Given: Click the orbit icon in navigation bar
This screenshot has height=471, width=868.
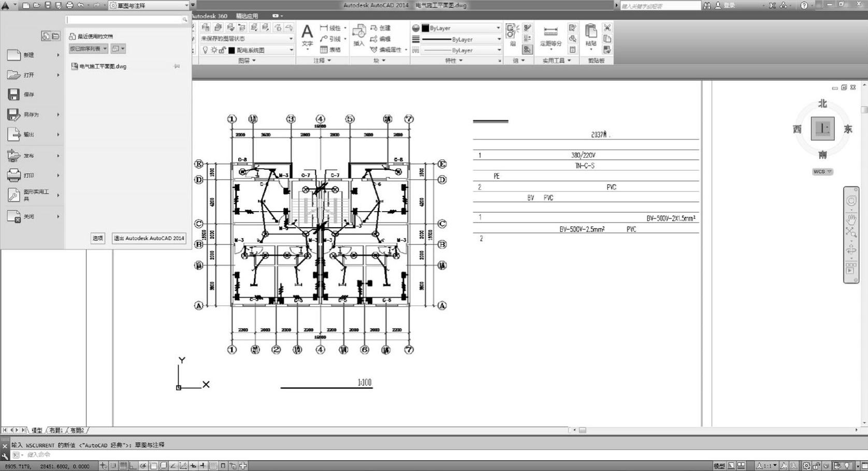Looking at the screenshot, I should coord(851,251).
